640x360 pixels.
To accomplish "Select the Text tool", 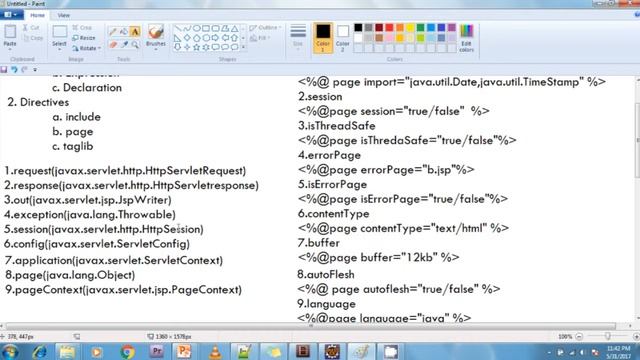I will coord(135,32).
